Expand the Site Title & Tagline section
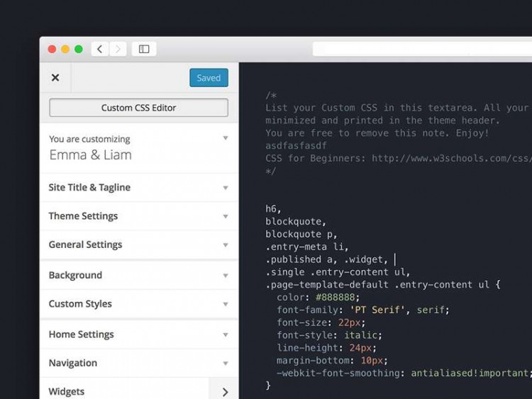The height and width of the screenshot is (399, 532). pos(89,188)
